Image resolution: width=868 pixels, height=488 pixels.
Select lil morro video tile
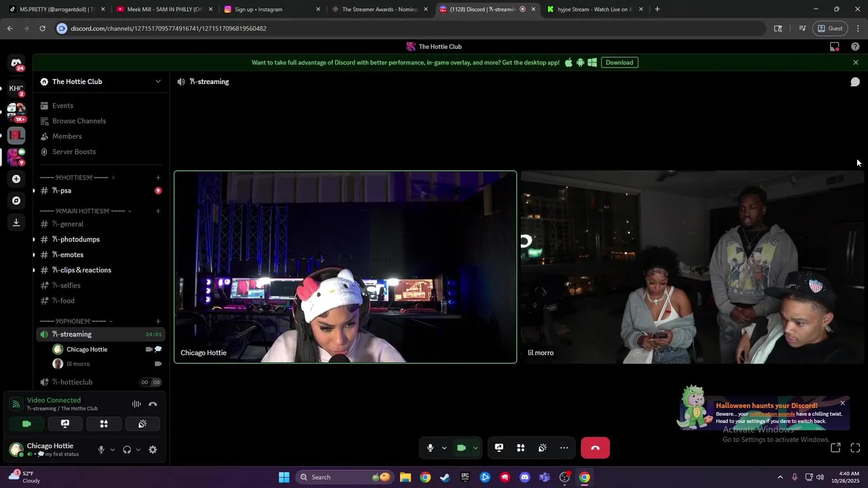click(x=692, y=267)
